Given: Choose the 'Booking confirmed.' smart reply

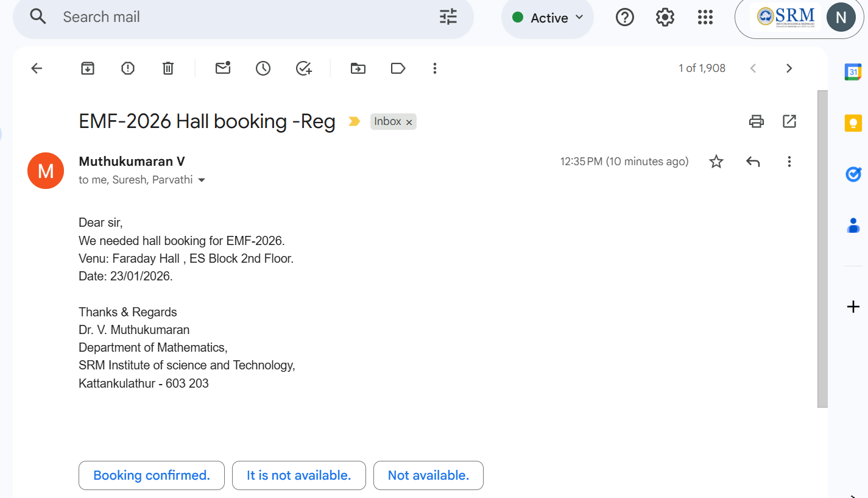Looking at the screenshot, I should 152,475.
